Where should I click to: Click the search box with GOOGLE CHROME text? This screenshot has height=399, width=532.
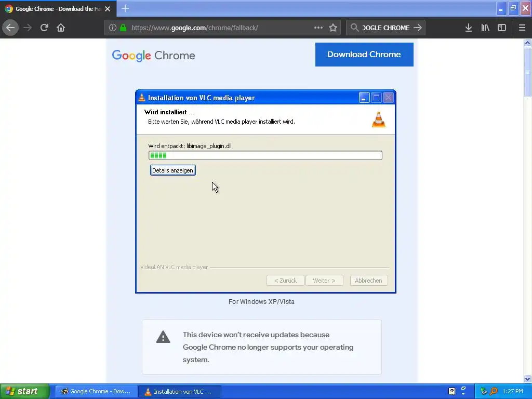(x=386, y=28)
